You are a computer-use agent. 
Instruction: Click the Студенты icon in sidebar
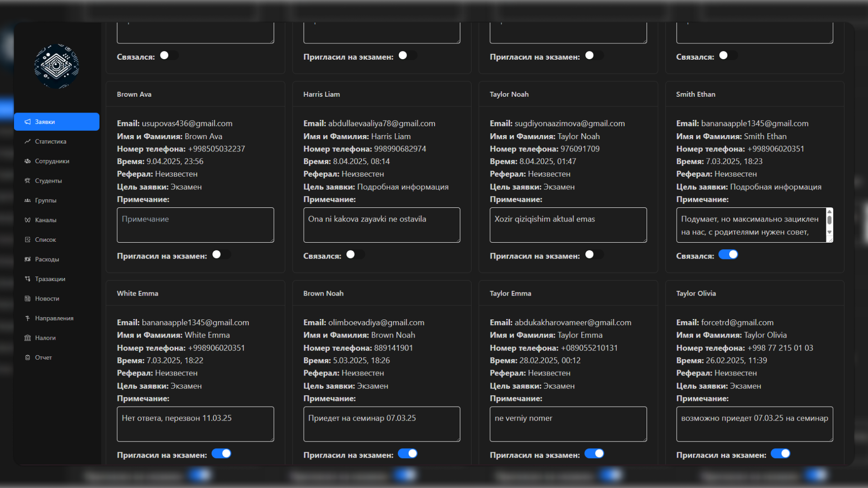[28, 181]
